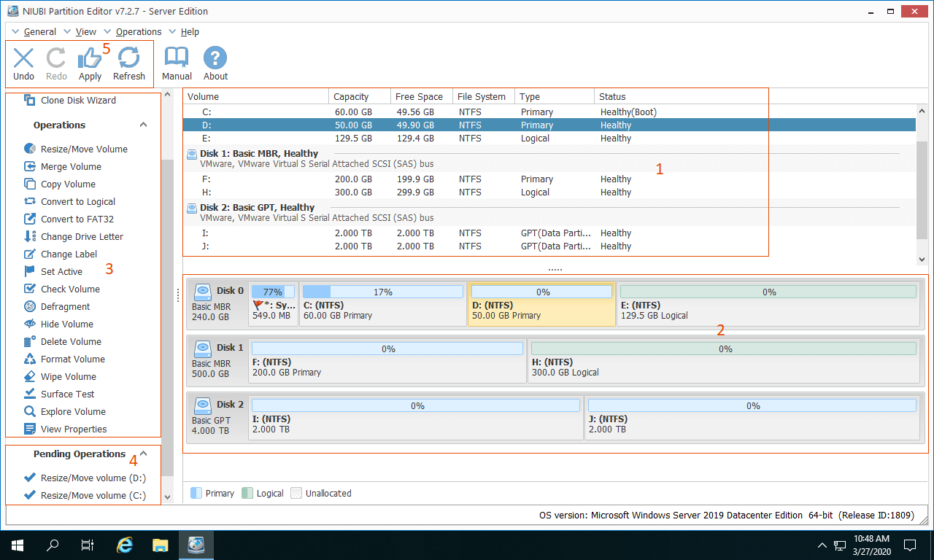Click the C: partition 17% usage bar

pos(383,292)
